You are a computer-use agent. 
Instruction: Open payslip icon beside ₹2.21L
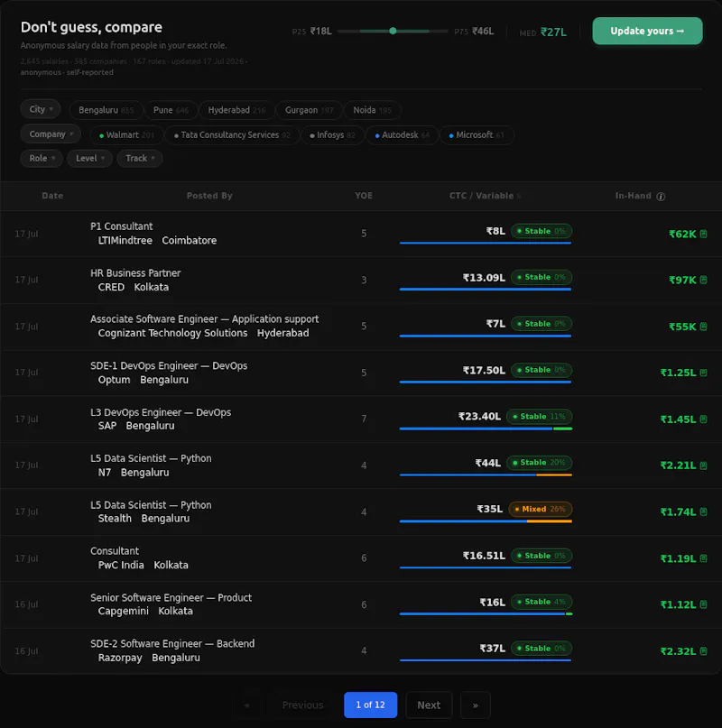point(703,465)
